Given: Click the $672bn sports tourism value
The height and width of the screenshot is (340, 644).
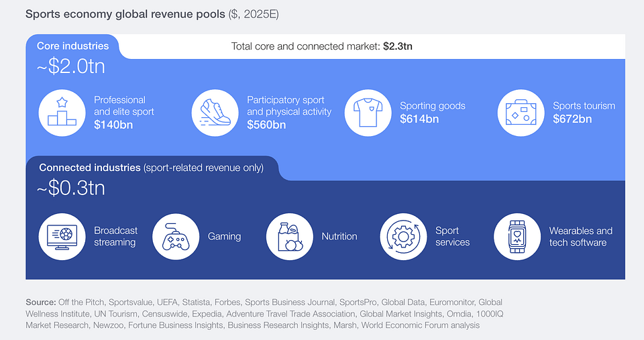Looking at the screenshot, I should (x=572, y=119).
